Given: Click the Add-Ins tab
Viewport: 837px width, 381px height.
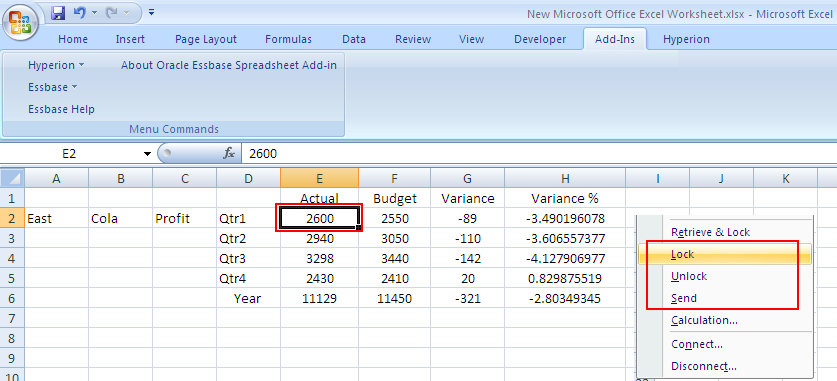Looking at the screenshot, I should pyautogui.click(x=615, y=39).
